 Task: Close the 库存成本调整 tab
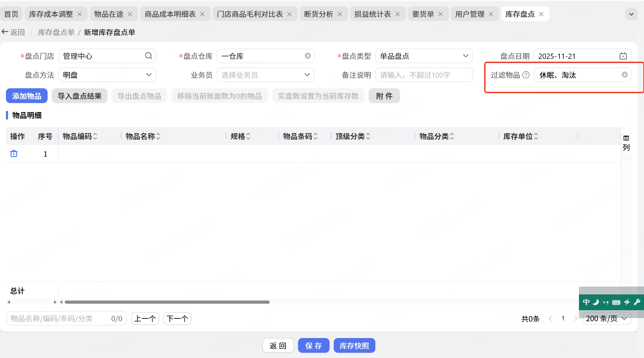(80, 14)
